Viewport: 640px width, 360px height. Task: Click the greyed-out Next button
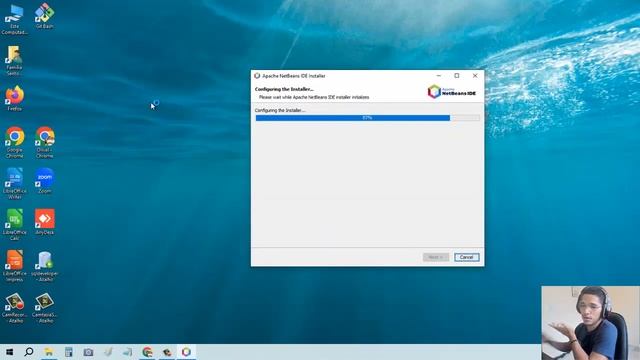[x=436, y=257]
